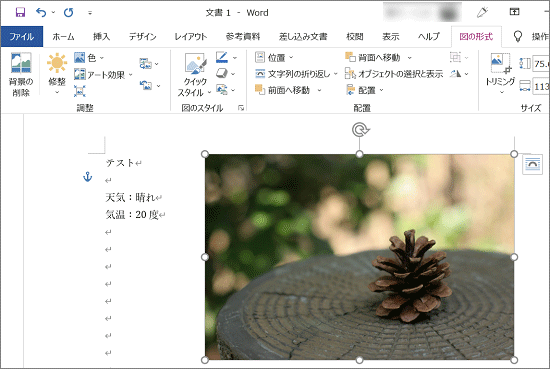Image resolution: width=550 pixels, height=369 pixels.
Task: Click the line 気温：20度
Action: [132, 214]
